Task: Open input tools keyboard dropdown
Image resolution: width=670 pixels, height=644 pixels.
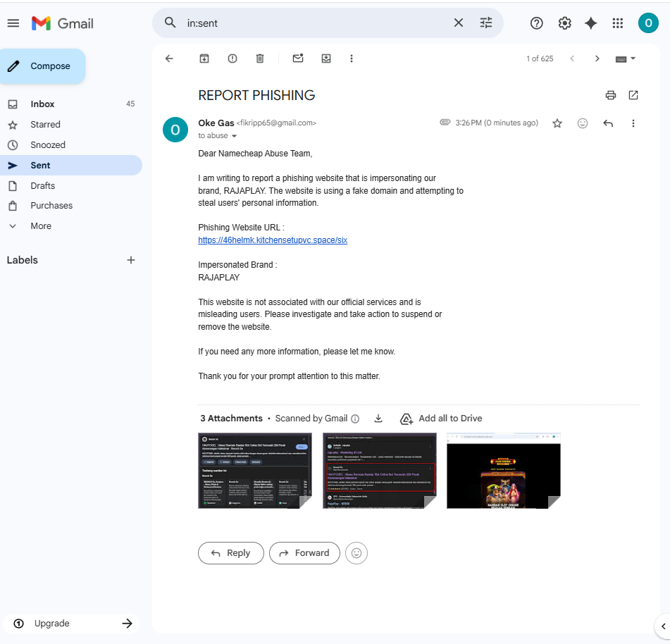Action: pyautogui.click(x=626, y=59)
